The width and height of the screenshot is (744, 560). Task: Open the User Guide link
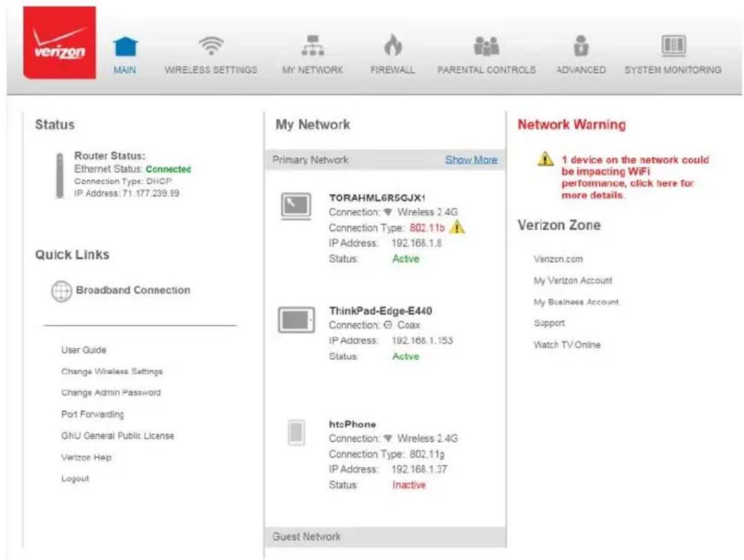(x=84, y=350)
